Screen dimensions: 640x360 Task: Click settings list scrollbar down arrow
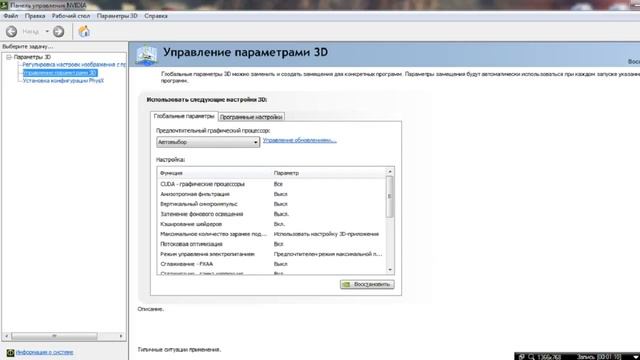pyautogui.click(x=390, y=270)
